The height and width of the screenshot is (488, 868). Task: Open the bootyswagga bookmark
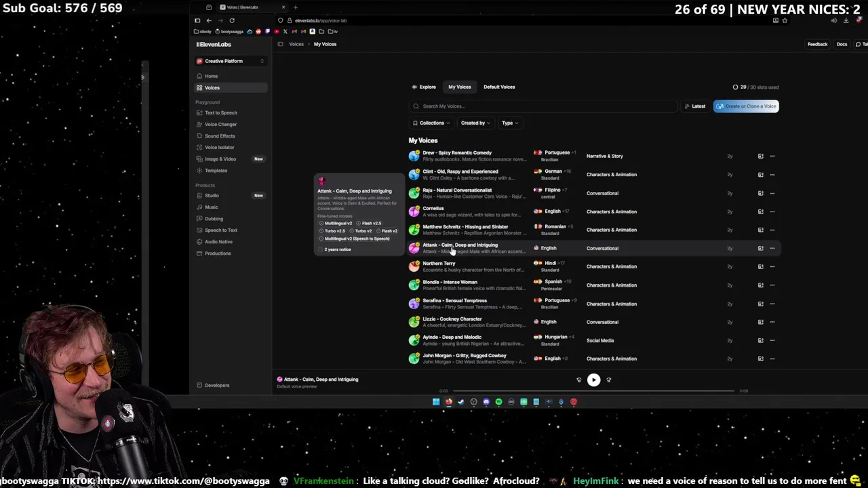coord(229,32)
